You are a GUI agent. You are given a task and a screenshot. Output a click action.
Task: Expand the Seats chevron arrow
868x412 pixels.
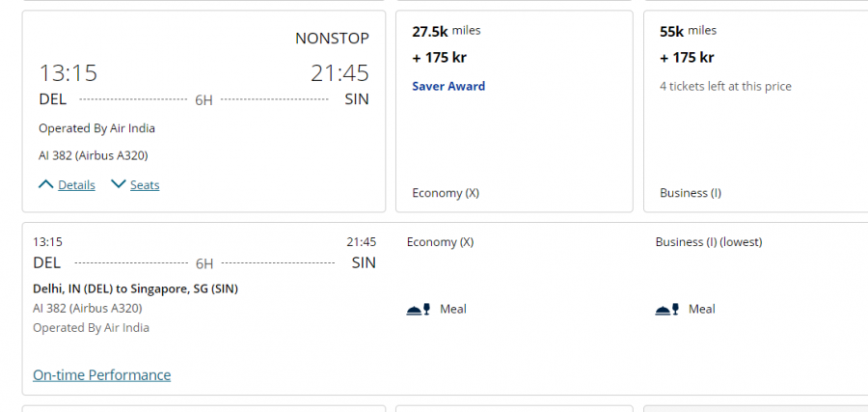click(x=119, y=184)
